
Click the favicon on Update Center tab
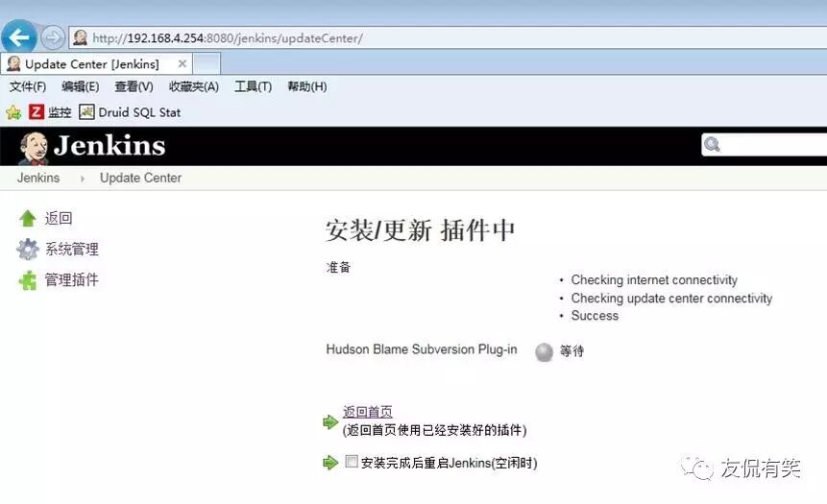13,63
